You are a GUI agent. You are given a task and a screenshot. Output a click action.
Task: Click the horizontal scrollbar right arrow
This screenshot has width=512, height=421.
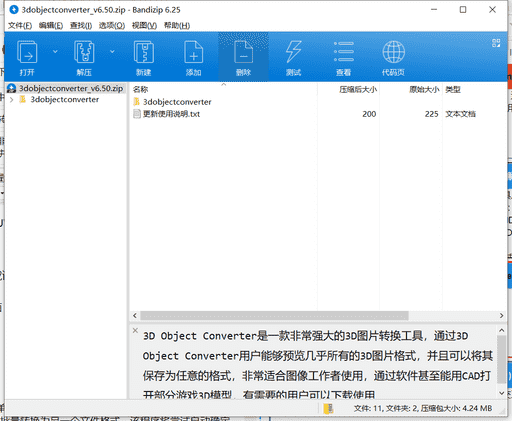(501, 315)
